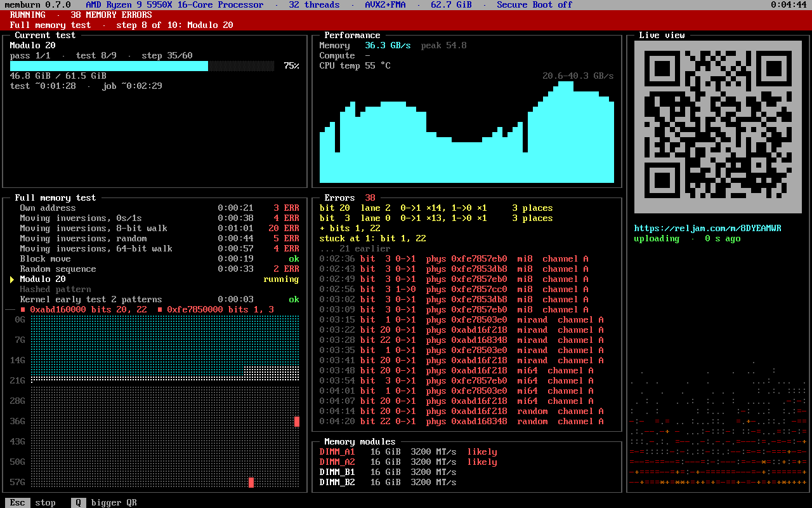
Task: Click the Modulo 20 cyan progress bar
Action: [142, 66]
